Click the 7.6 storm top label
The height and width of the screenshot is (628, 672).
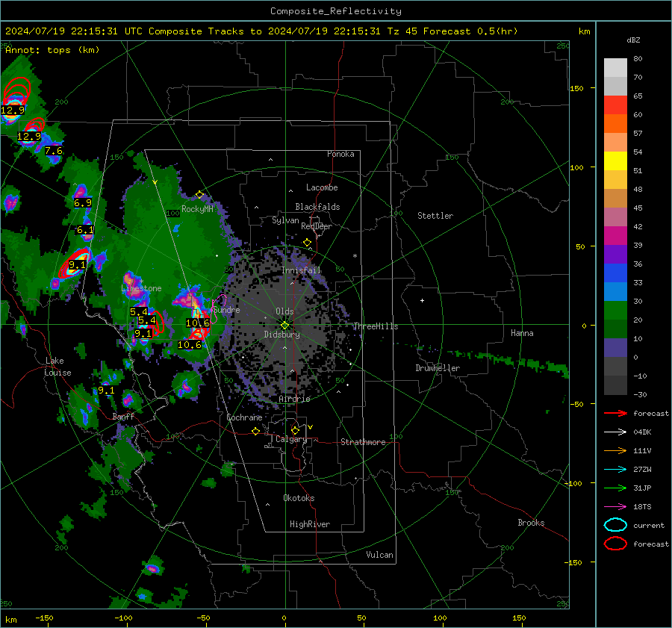(x=54, y=151)
